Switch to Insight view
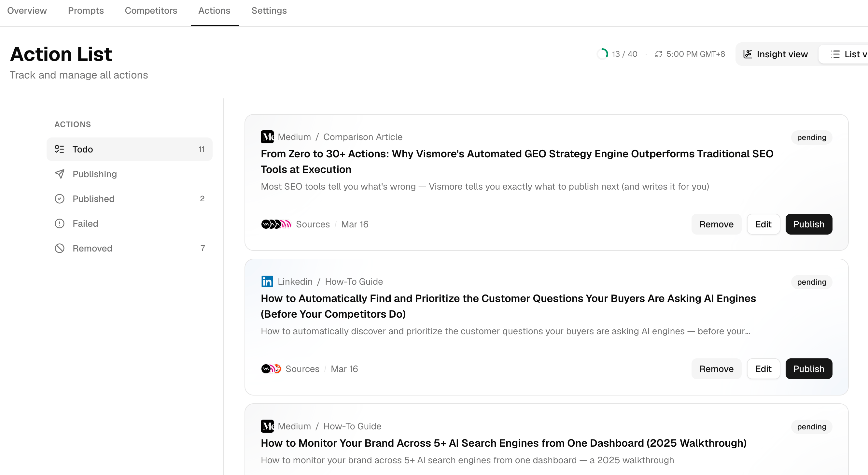The width and height of the screenshot is (868, 475). point(775,54)
